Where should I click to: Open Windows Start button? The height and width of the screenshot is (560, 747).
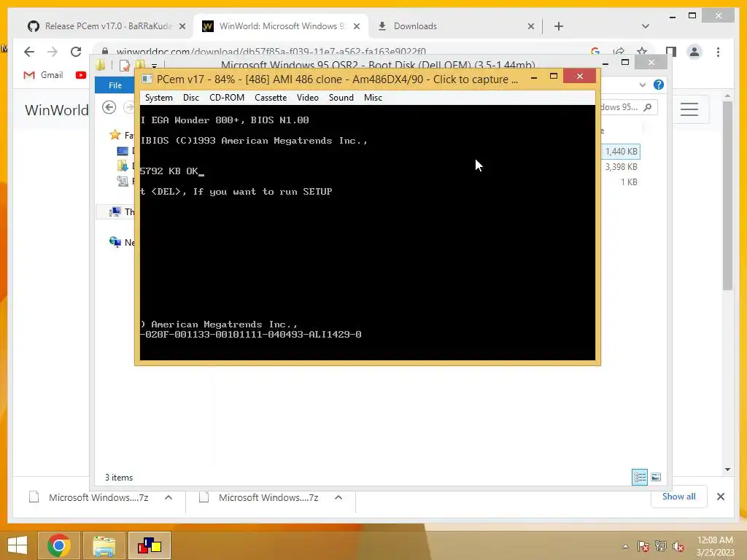(x=18, y=545)
